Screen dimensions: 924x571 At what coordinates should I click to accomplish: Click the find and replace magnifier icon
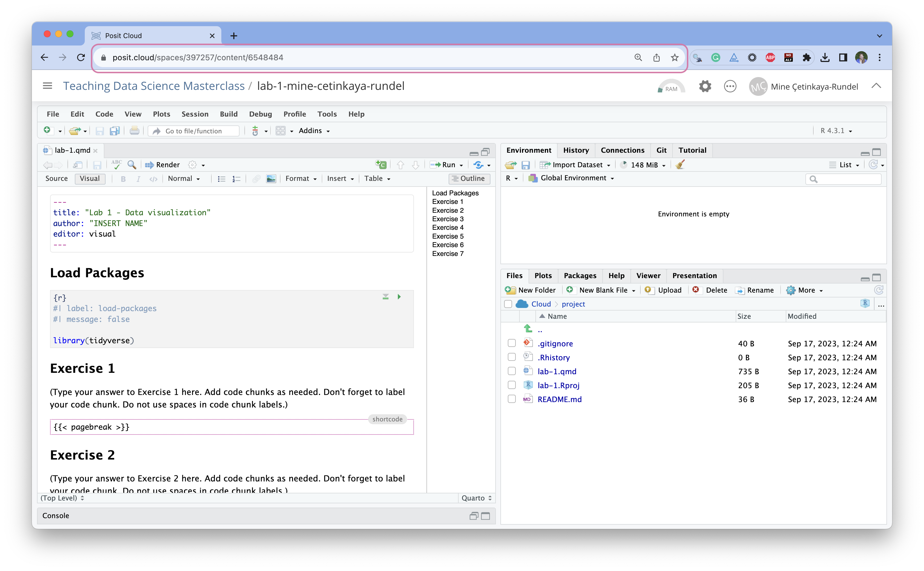(131, 165)
